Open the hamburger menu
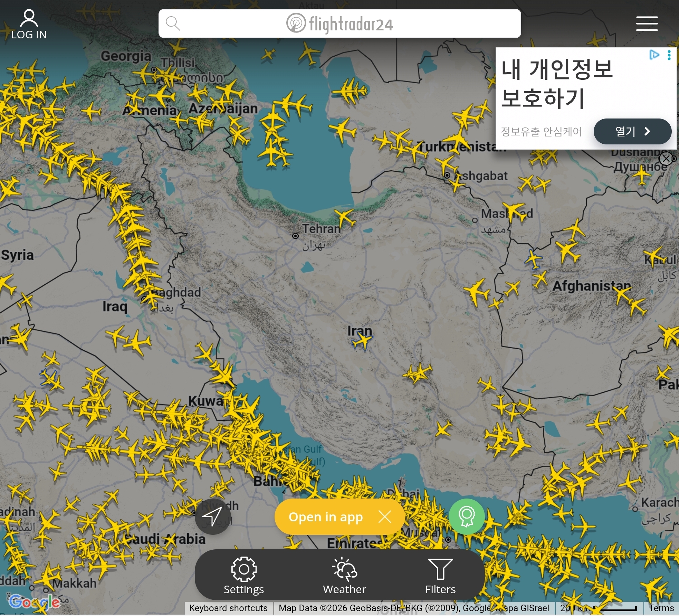The height and width of the screenshot is (616, 679). [647, 23]
